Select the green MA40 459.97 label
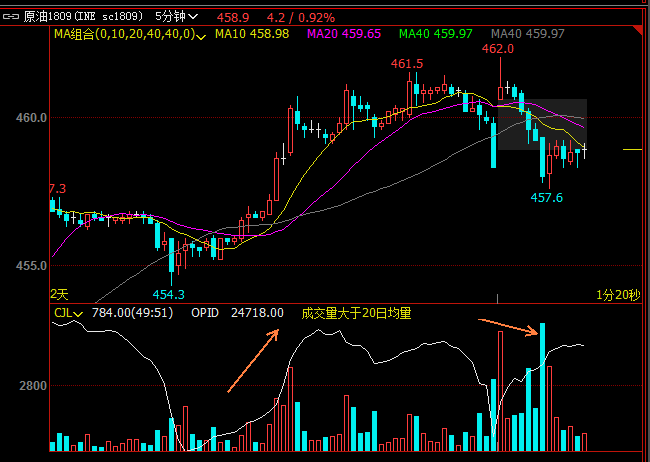 [436, 34]
